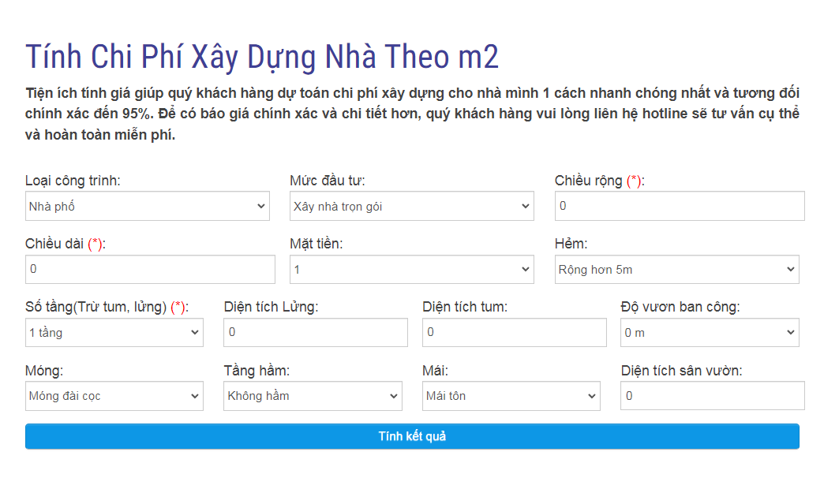Click the Diện tích Lửng input field

click(316, 333)
